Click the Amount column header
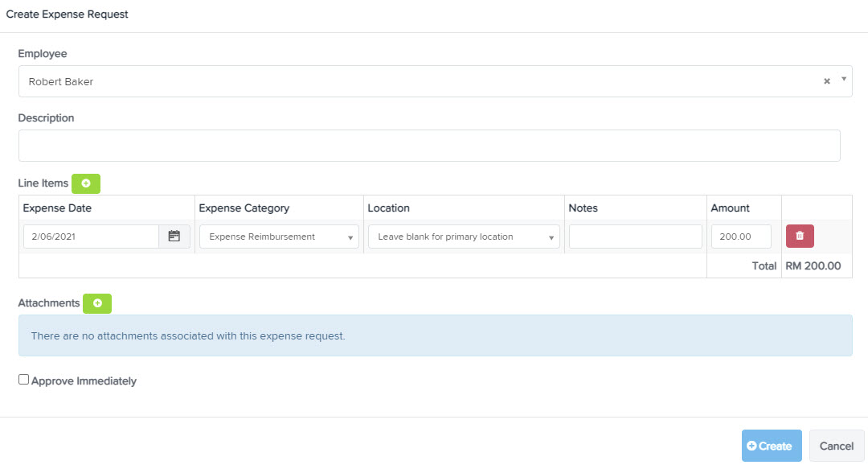 coord(730,208)
